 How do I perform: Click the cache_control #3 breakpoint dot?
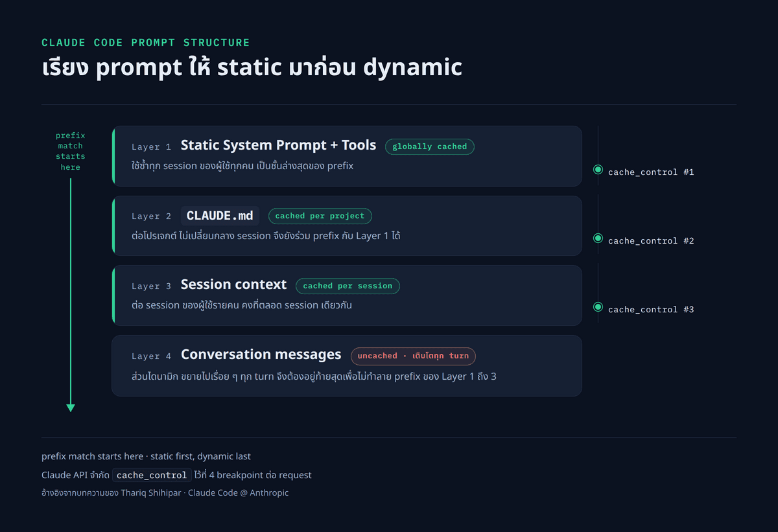[598, 307]
